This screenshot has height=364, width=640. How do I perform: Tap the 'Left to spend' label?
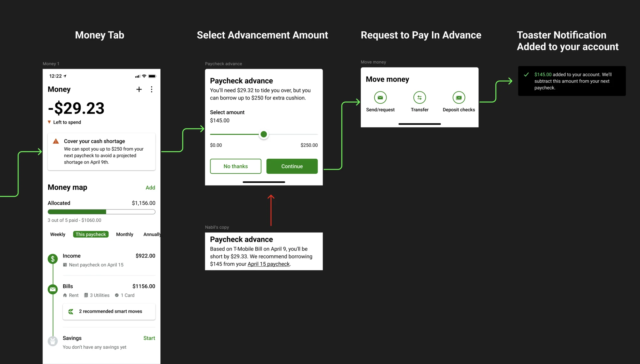(x=67, y=122)
